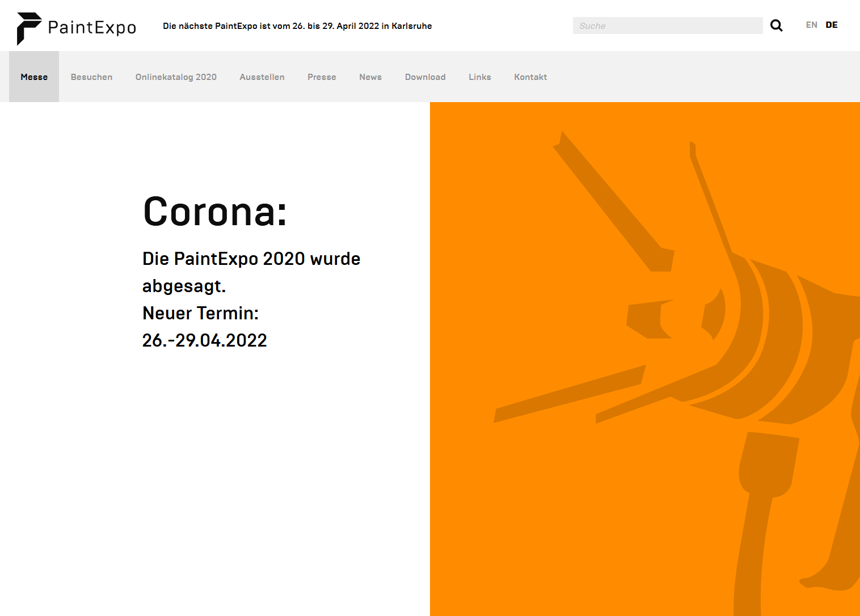Select the DE language link
The height and width of the screenshot is (616, 860).
click(x=832, y=25)
